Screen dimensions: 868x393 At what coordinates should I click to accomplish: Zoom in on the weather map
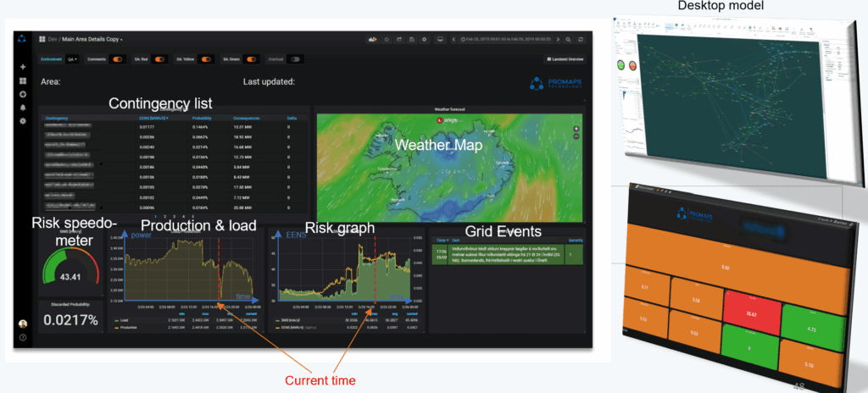coord(576,129)
